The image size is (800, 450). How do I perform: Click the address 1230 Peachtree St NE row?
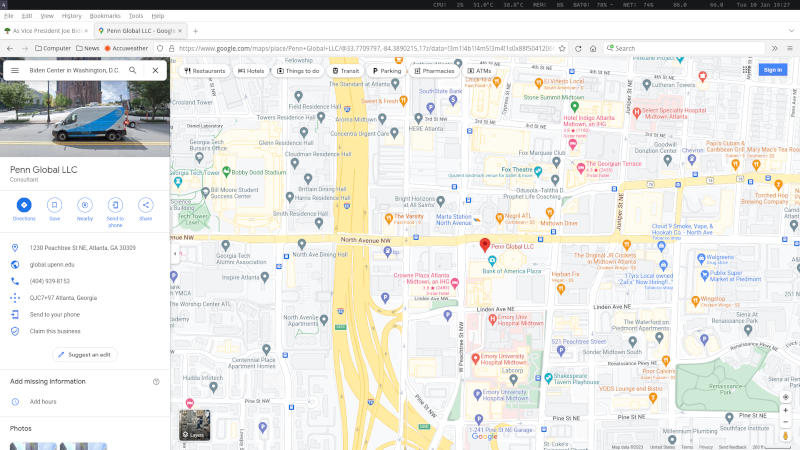(85, 248)
